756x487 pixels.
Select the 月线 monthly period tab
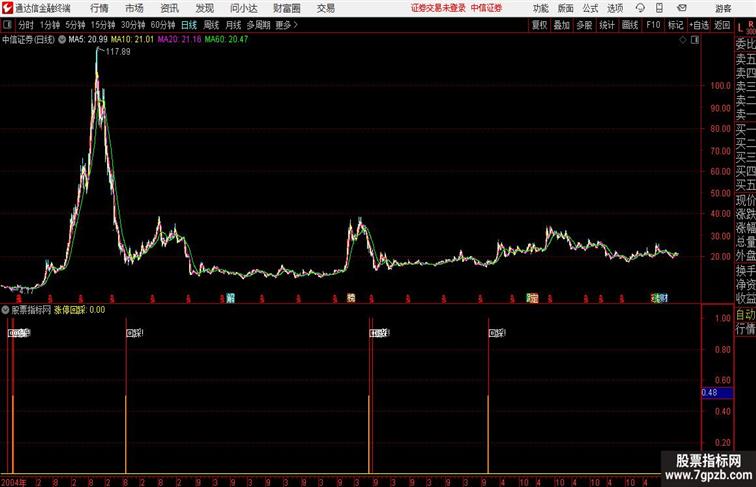pyautogui.click(x=233, y=25)
